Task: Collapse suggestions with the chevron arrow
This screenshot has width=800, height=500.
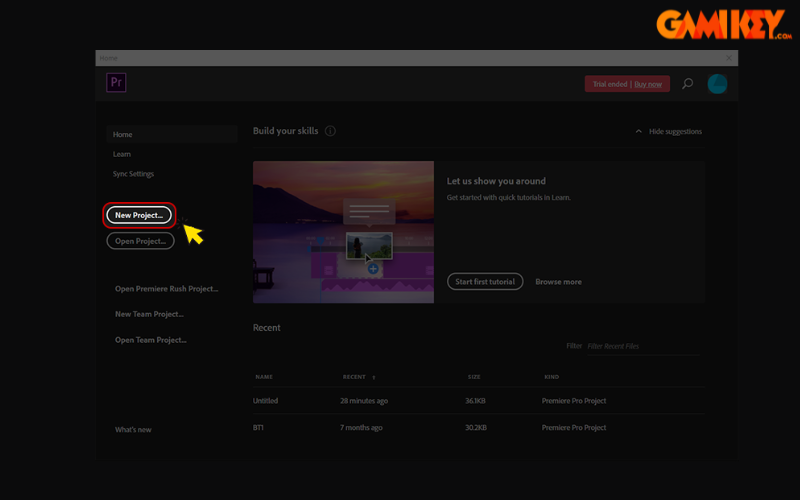Action: [638, 132]
